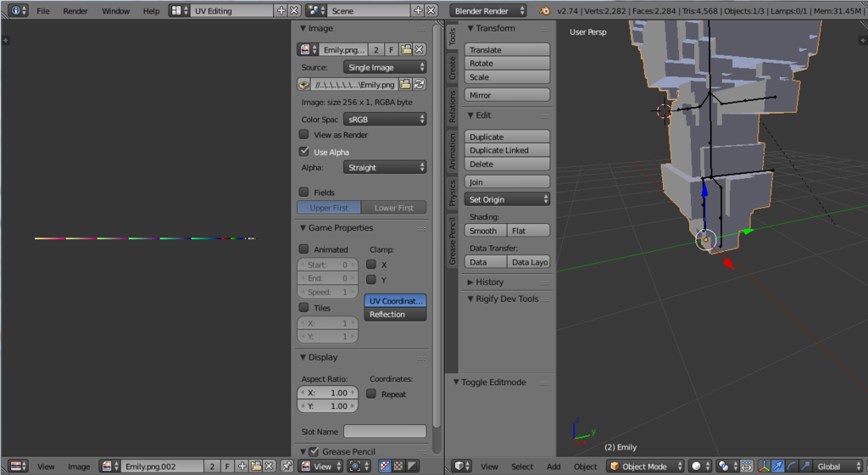Open the Render menu
868x475 pixels.
coord(75,10)
